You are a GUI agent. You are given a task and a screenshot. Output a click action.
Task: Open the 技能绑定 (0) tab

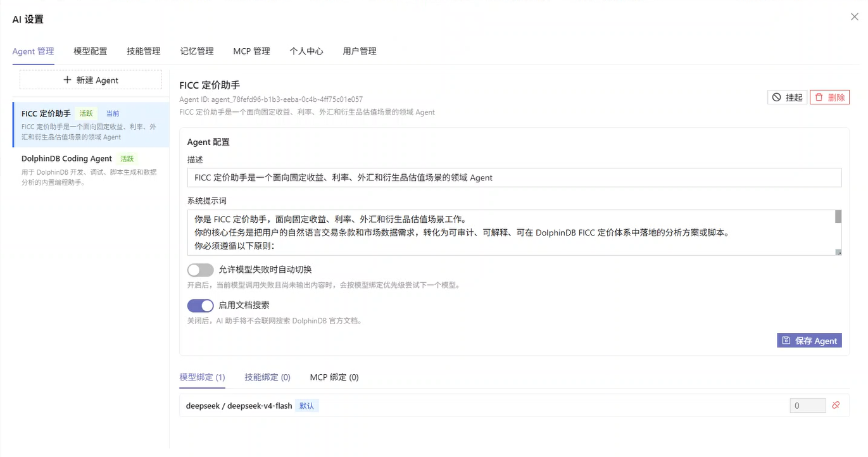coord(268,377)
